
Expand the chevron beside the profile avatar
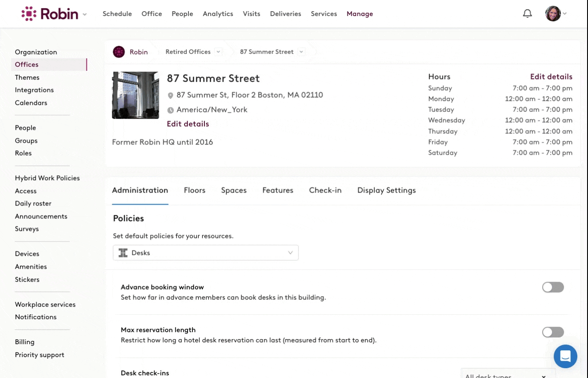565,14
